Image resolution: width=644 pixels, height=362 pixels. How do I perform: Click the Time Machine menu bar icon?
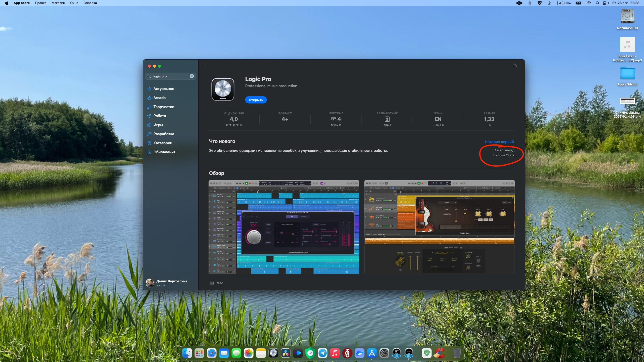pyautogui.click(x=549, y=3)
